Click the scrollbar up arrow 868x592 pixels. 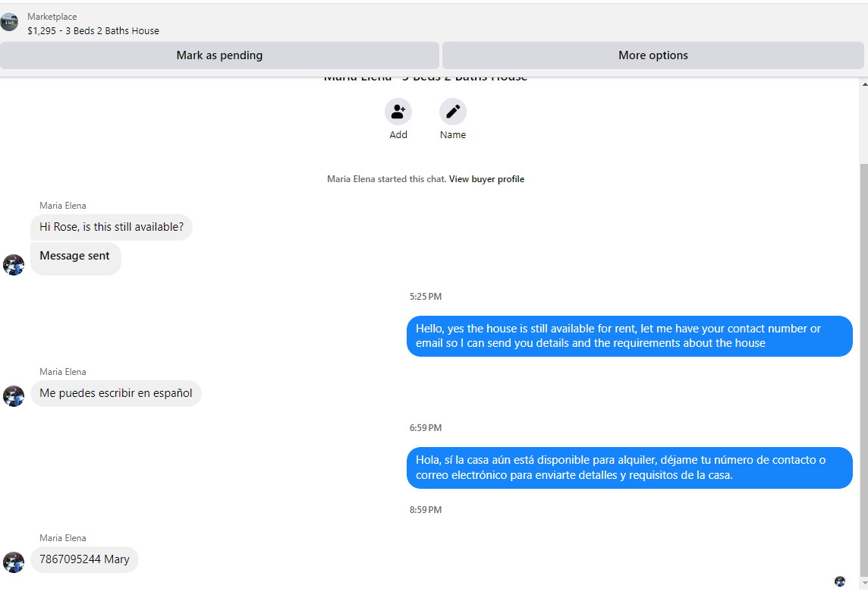864,84
